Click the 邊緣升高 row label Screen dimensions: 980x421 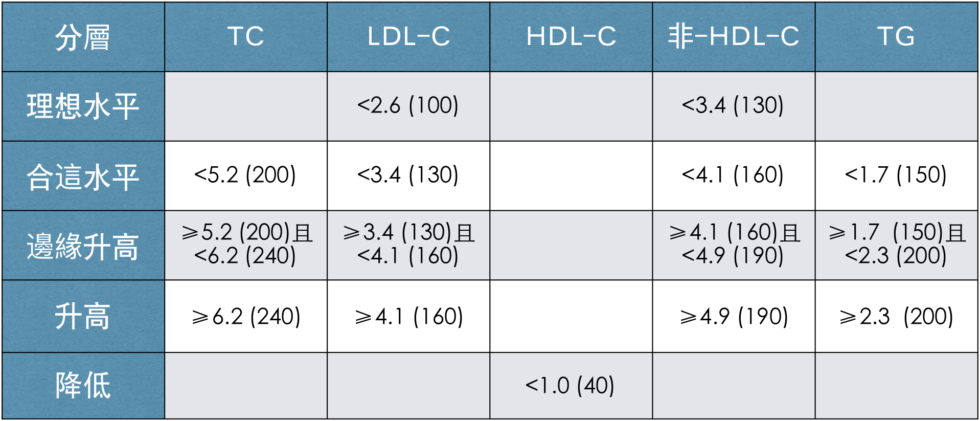(x=83, y=246)
